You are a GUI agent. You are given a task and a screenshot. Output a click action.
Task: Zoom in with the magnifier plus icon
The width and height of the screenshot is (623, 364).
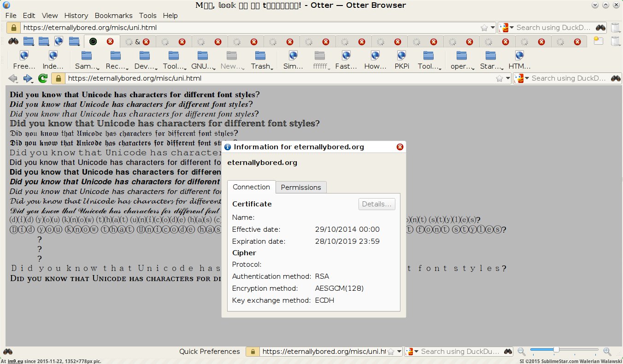point(607,351)
